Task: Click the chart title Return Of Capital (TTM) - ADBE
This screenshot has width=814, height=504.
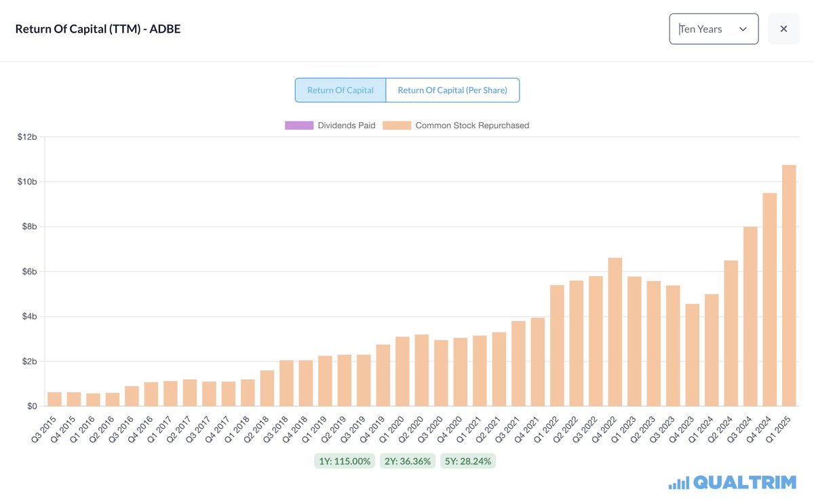Action: click(x=98, y=29)
